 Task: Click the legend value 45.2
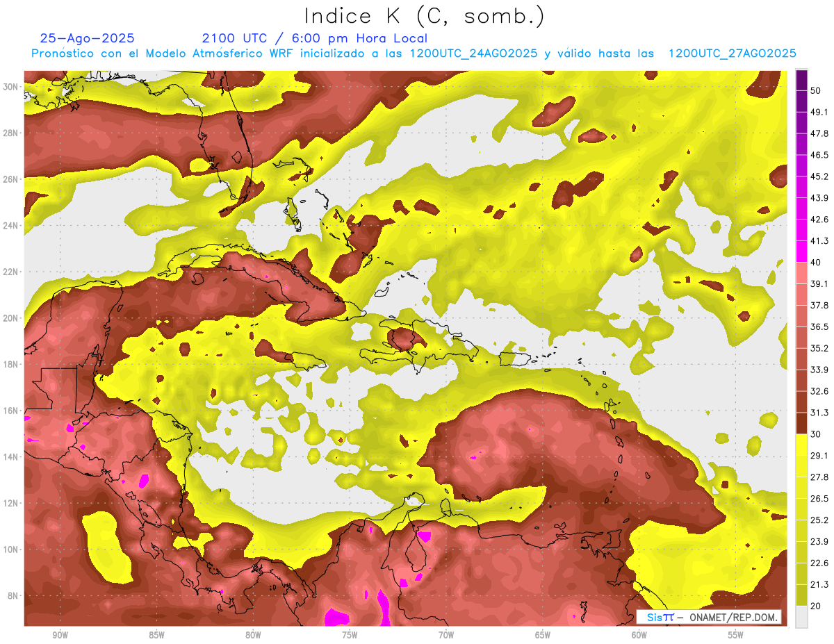click(x=819, y=176)
